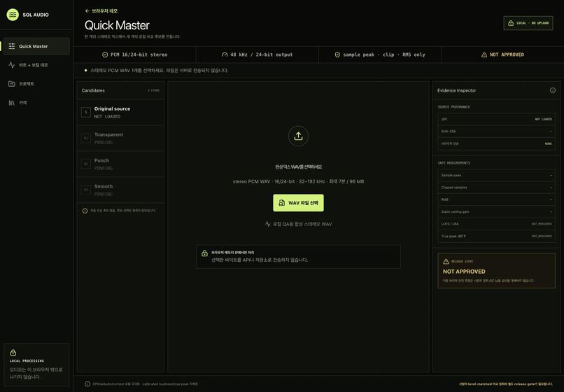Click the NOT LOADED status value in Source Provenance

pos(543,119)
